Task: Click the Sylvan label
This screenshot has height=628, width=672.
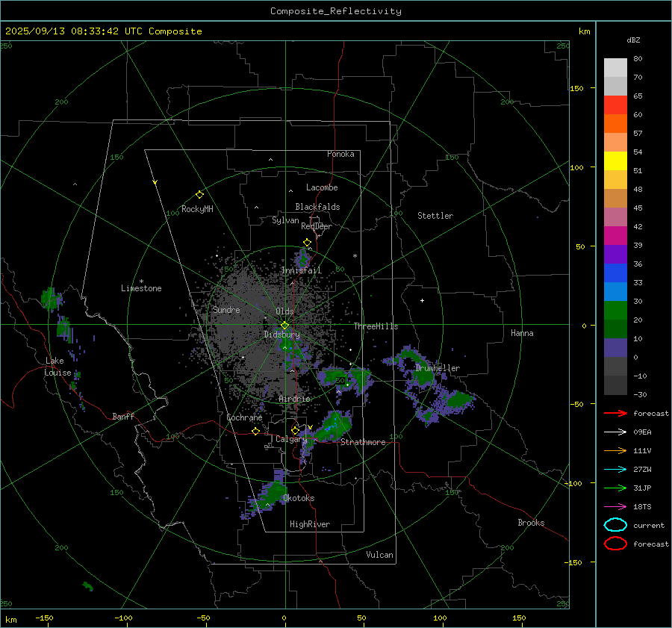Action: [285, 220]
